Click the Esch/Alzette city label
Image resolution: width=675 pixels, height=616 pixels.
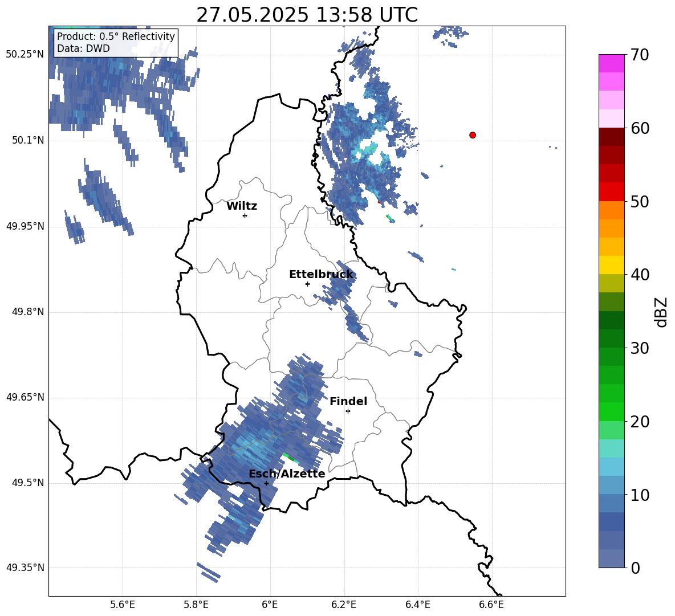(x=287, y=474)
